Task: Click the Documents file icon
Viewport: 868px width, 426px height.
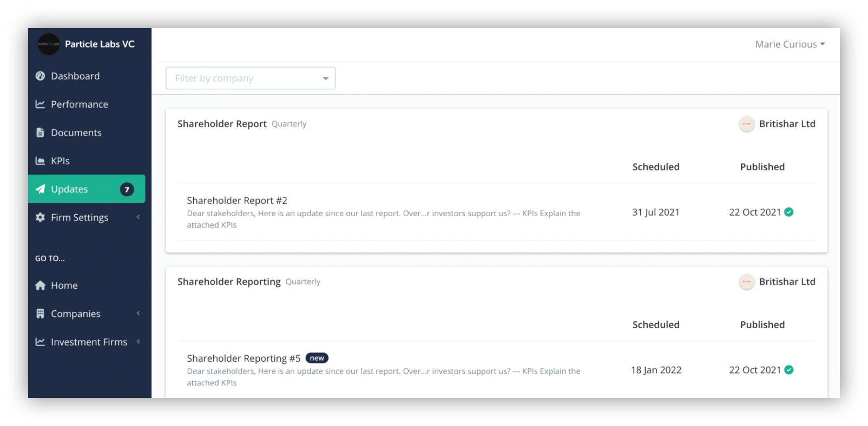Action: pyautogui.click(x=40, y=132)
